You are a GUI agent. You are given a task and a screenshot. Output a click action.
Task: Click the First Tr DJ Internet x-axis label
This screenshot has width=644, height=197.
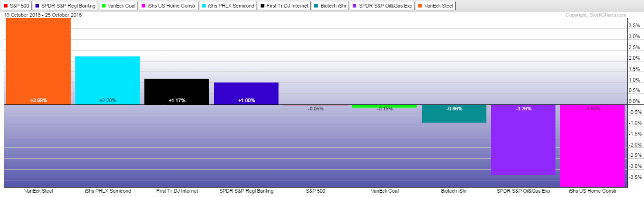(x=177, y=191)
